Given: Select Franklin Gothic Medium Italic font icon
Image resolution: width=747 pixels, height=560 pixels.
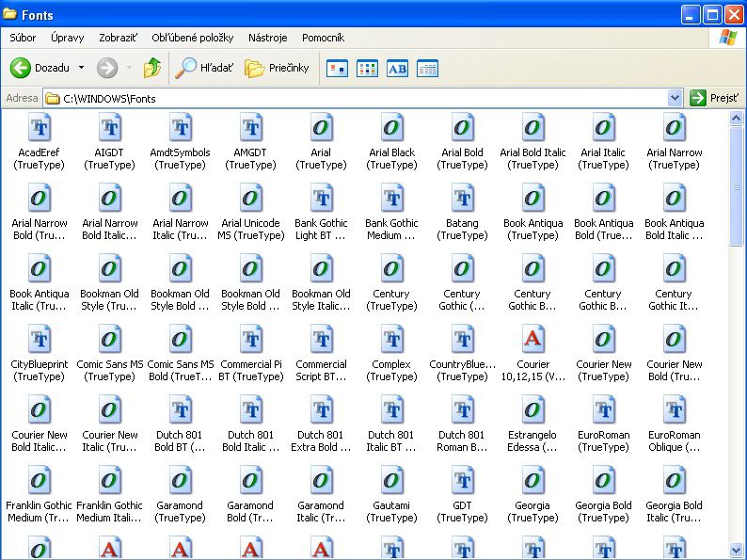Looking at the screenshot, I should point(109,480).
